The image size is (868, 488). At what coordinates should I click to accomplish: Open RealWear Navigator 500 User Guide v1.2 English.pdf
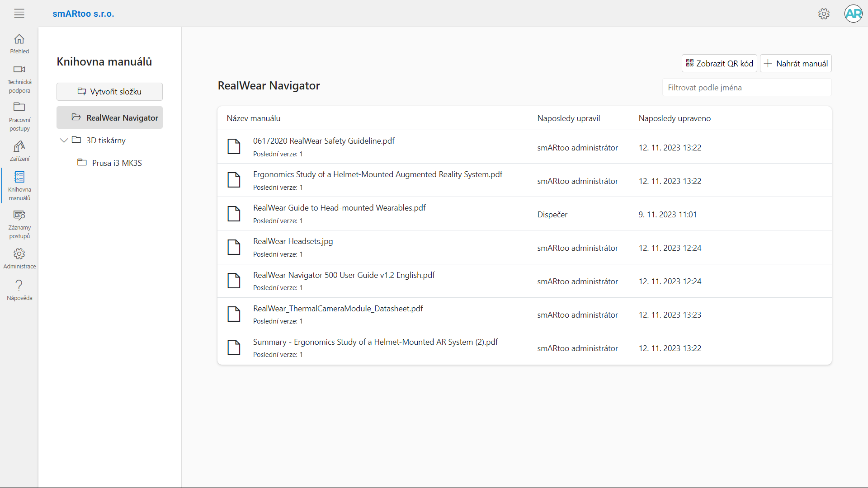[344, 275]
